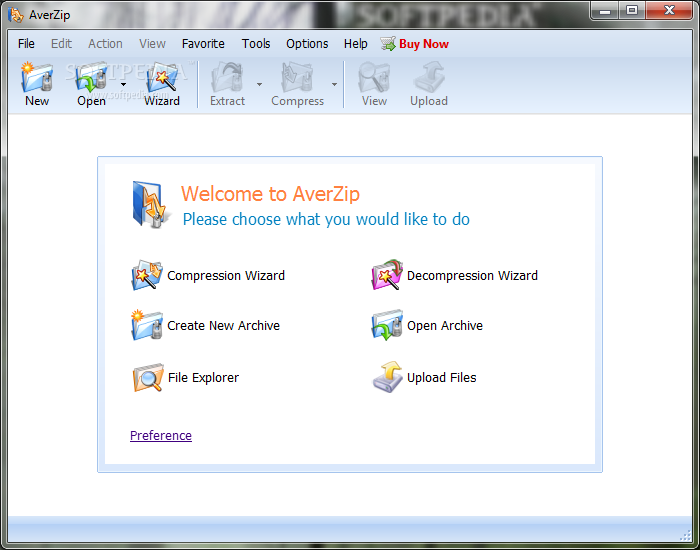700x550 pixels.
Task: Open the Edit menu
Action: point(61,44)
